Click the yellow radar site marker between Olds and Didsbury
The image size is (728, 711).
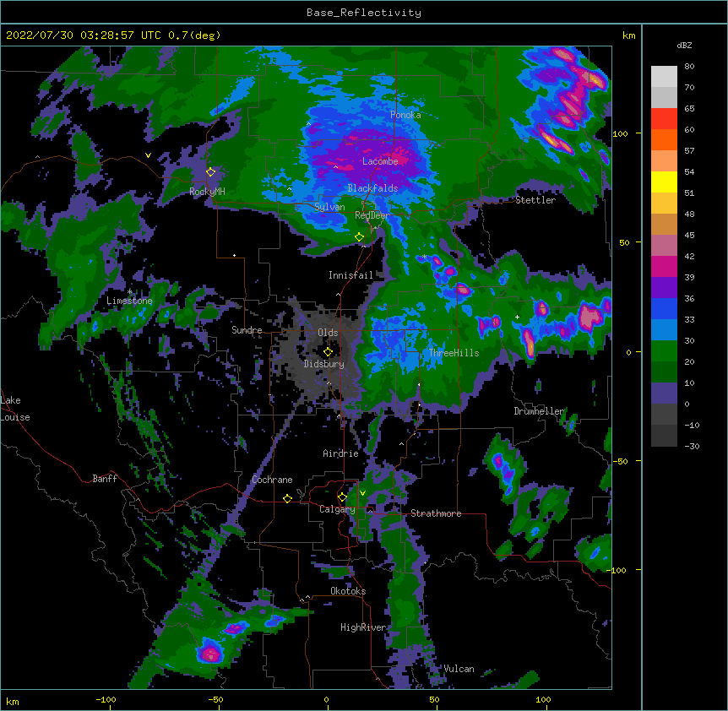pyautogui.click(x=328, y=352)
